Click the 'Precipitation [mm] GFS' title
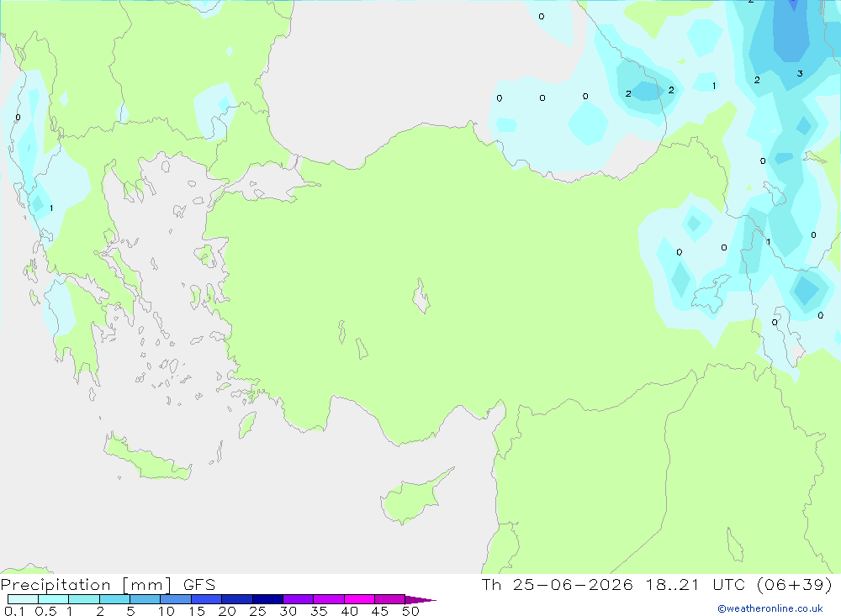841x616 pixels. (108, 584)
